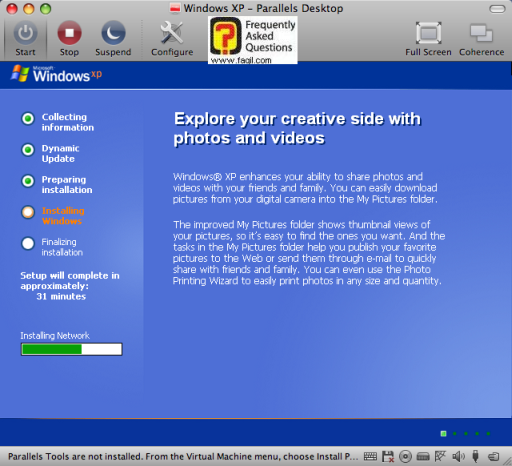Click the 'Parallels Tools are not installed' message

(183, 456)
